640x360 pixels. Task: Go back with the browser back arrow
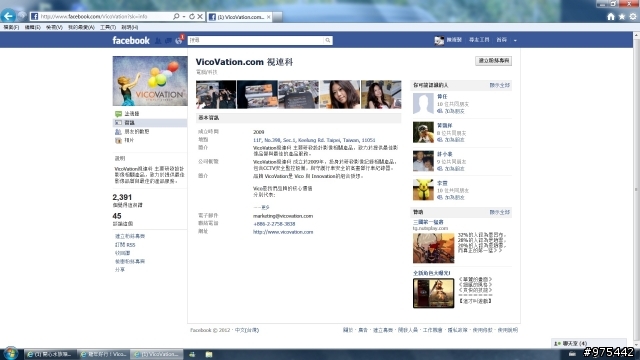click(x=8, y=16)
